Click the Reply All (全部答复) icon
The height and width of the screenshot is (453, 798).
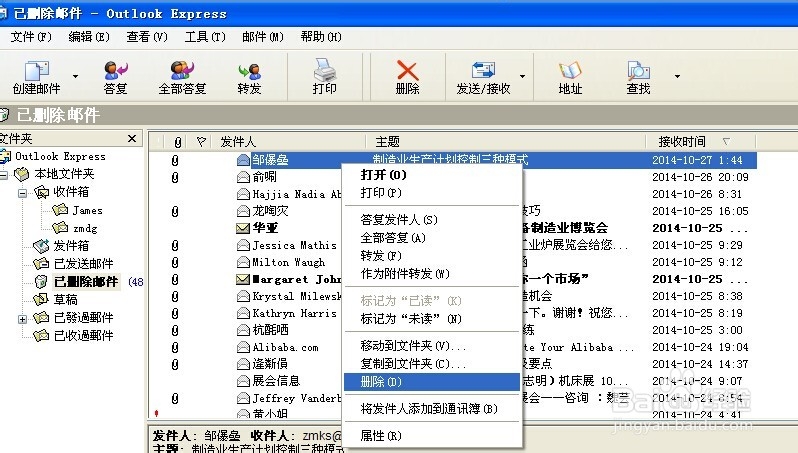(182, 70)
